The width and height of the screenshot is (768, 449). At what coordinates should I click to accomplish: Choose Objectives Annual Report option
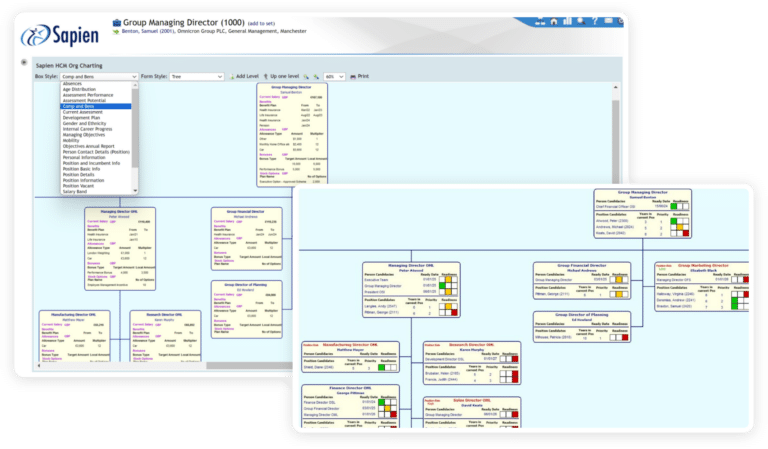pos(96,146)
